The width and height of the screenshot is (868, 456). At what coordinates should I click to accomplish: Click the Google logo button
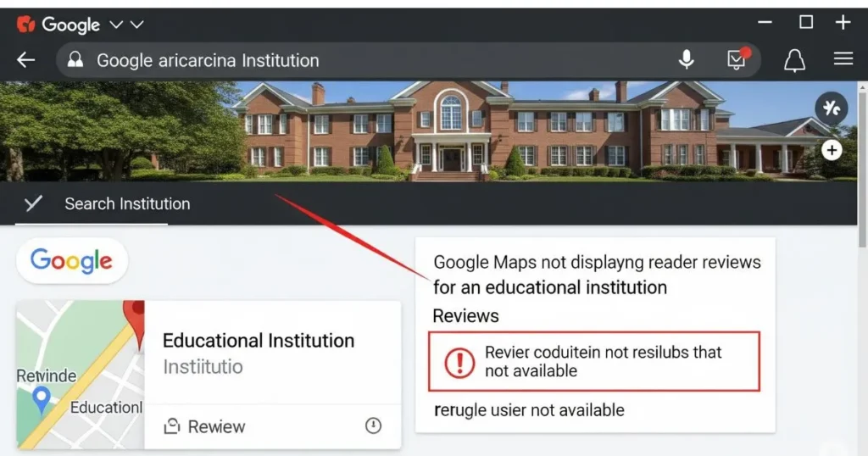point(71,260)
